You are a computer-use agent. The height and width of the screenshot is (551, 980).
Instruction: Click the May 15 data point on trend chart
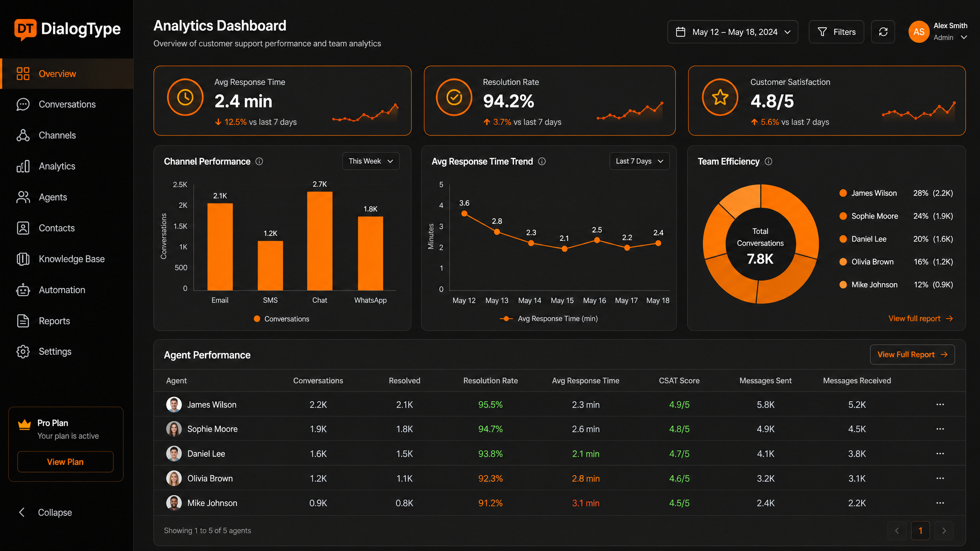565,249
